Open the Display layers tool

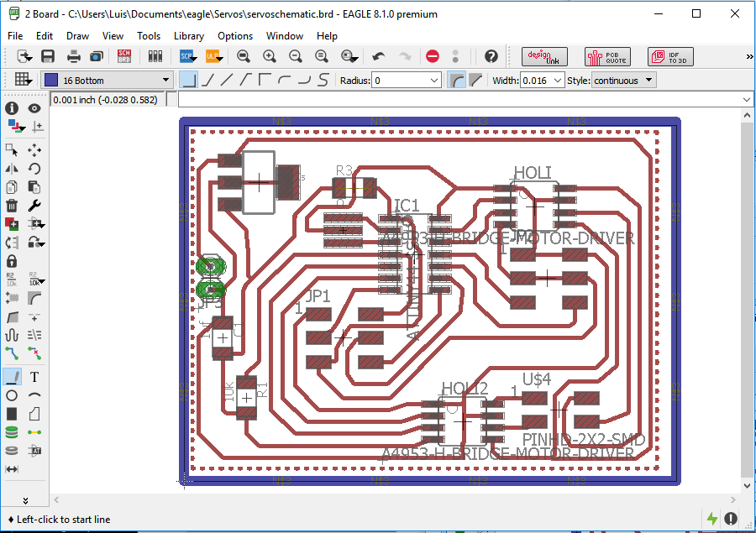pyautogui.click(x=15, y=127)
